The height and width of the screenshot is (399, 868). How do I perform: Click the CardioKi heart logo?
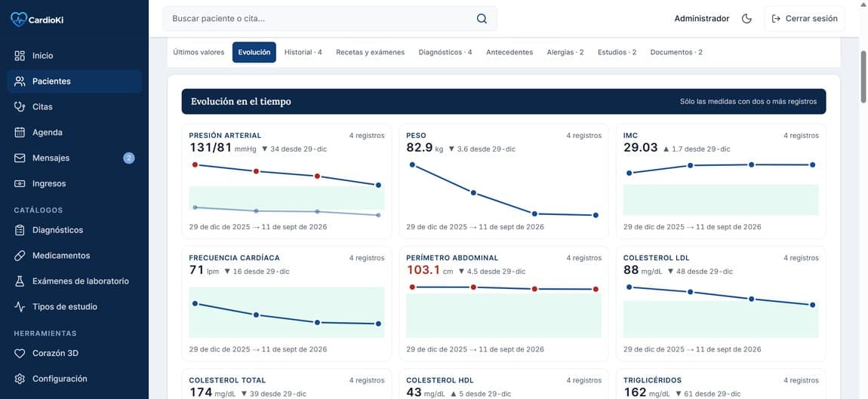(x=19, y=20)
